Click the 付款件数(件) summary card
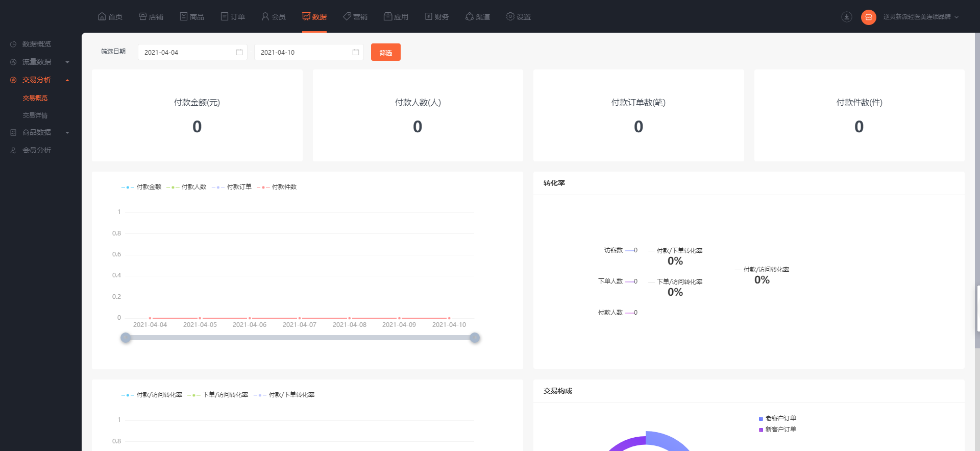The height and width of the screenshot is (451, 980). (859, 115)
